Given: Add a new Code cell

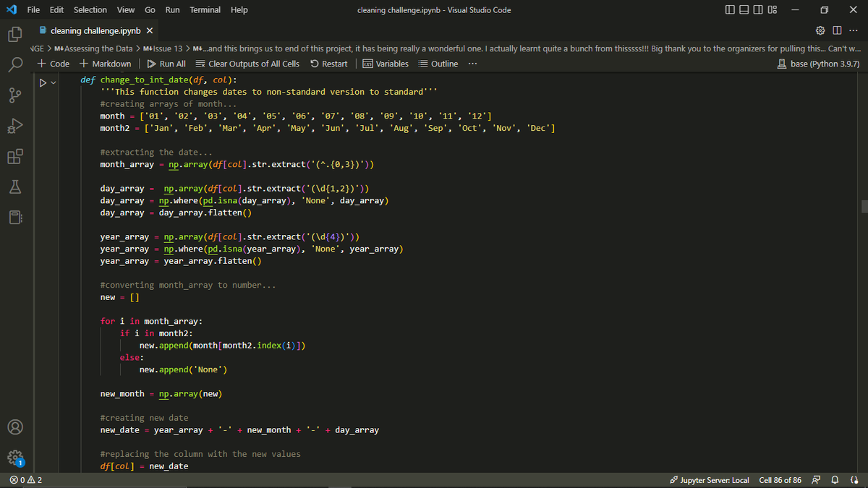Looking at the screenshot, I should coord(54,64).
